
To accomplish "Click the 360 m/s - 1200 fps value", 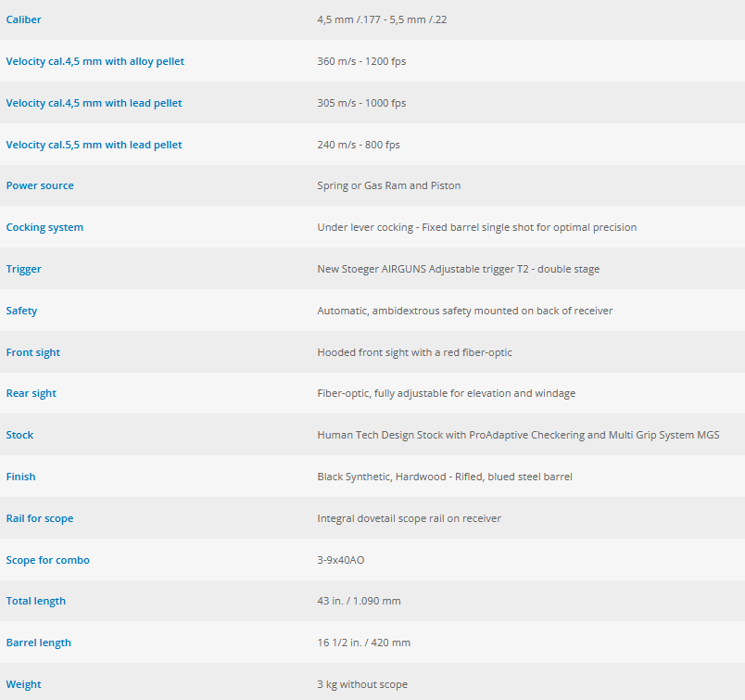I will click(361, 61).
